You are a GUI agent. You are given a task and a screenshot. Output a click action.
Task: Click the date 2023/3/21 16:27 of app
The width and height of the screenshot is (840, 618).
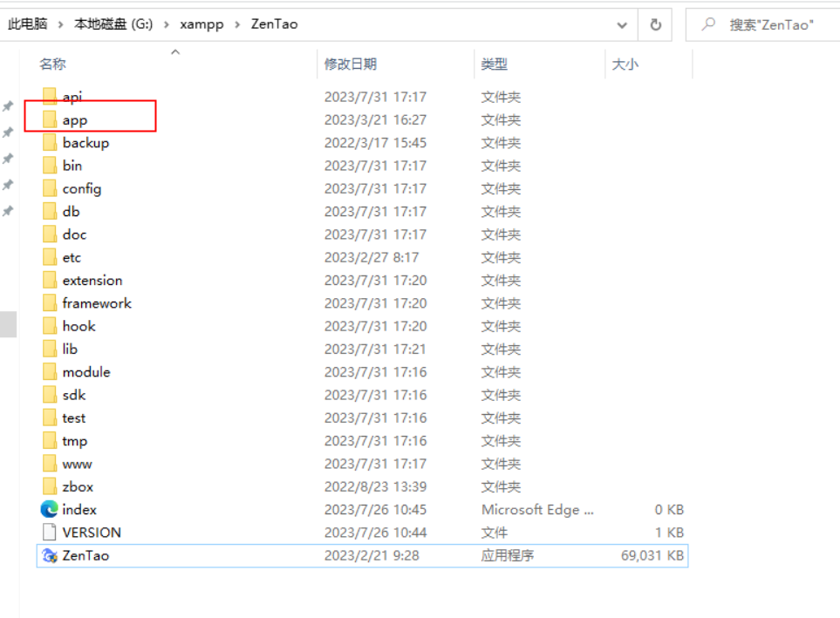tap(375, 120)
